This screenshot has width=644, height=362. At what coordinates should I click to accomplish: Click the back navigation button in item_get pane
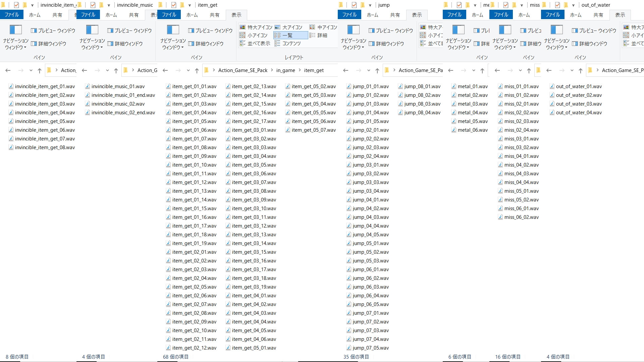(x=165, y=70)
